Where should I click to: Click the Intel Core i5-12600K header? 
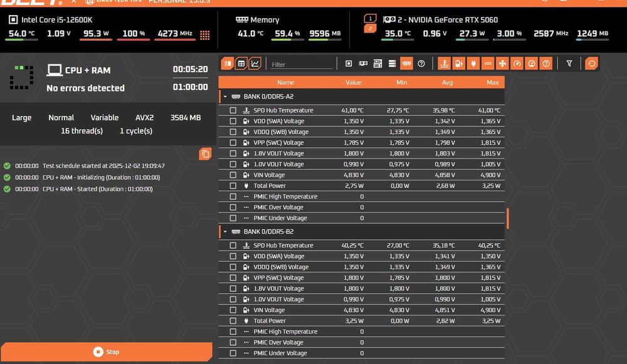coord(57,19)
